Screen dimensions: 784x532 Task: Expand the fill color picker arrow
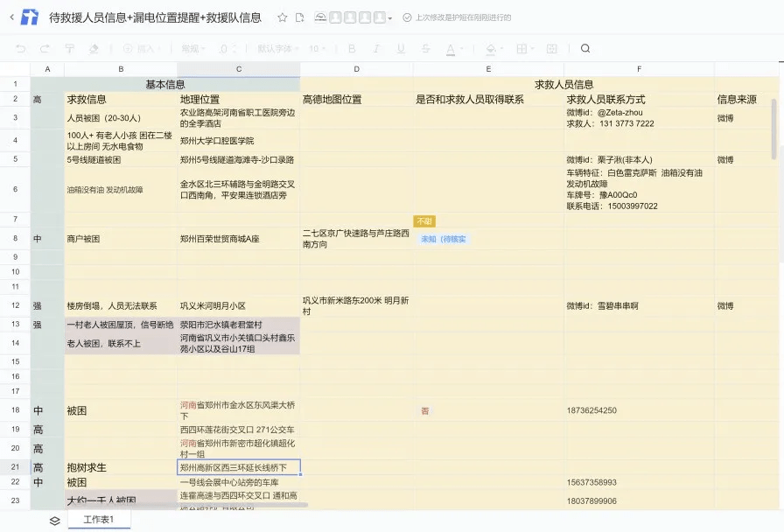tap(501, 48)
